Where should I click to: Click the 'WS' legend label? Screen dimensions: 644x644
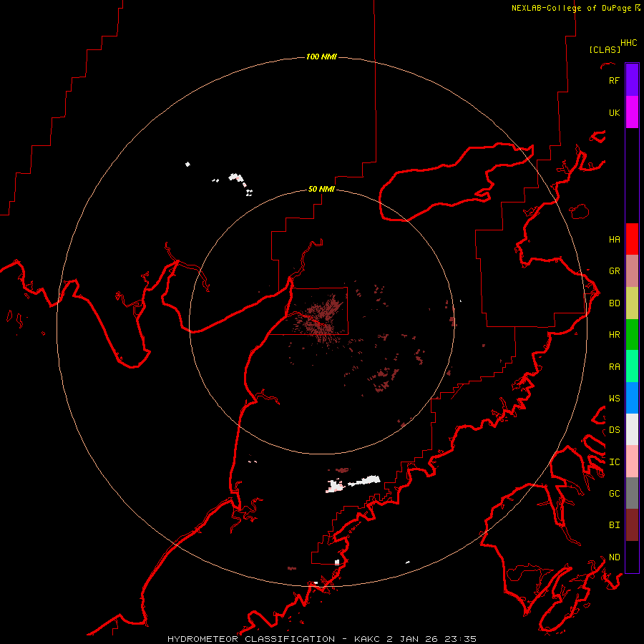(x=614, y=399)
